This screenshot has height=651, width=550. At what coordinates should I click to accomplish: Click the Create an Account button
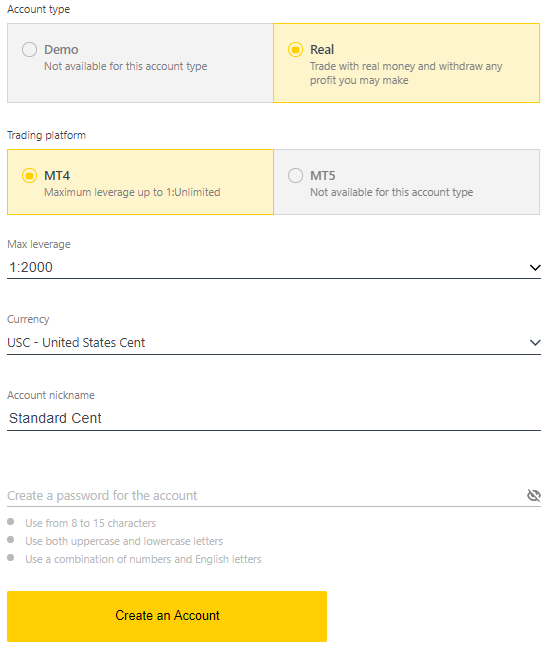click(x=167, y=616)
